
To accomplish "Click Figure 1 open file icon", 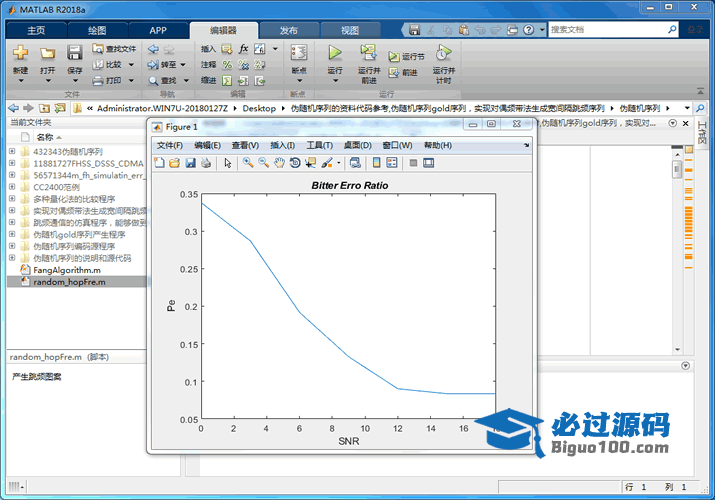I will (x=175, y=163).
